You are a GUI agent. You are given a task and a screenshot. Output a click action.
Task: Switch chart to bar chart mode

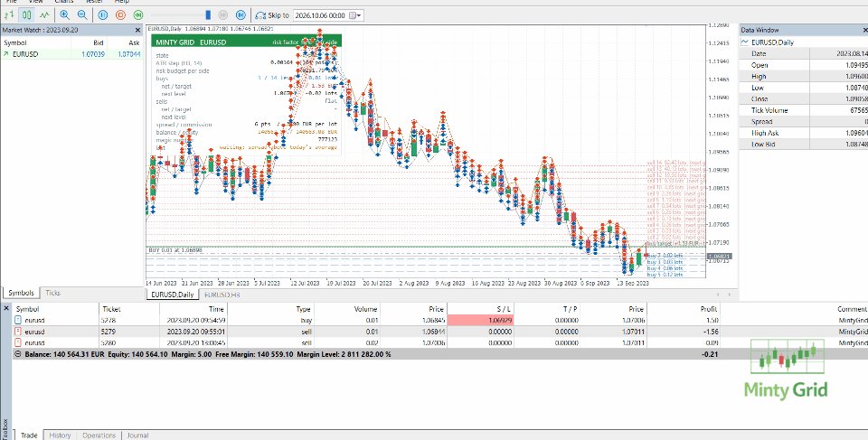click(x=9, y=15)
